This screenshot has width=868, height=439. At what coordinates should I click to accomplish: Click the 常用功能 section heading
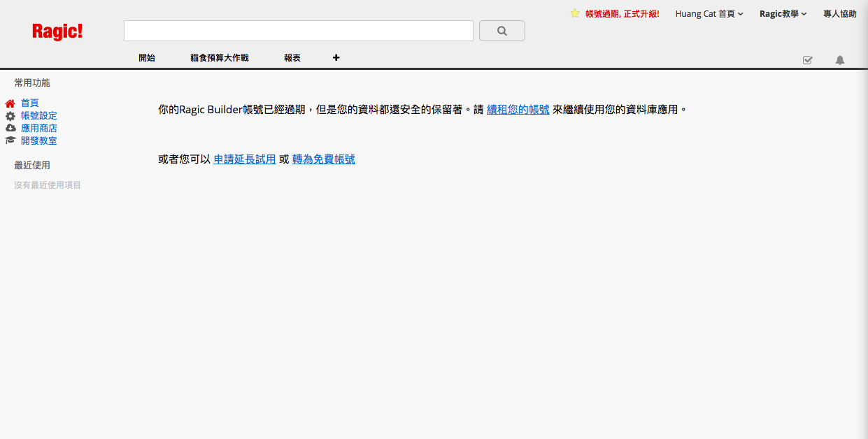point(32,83)
